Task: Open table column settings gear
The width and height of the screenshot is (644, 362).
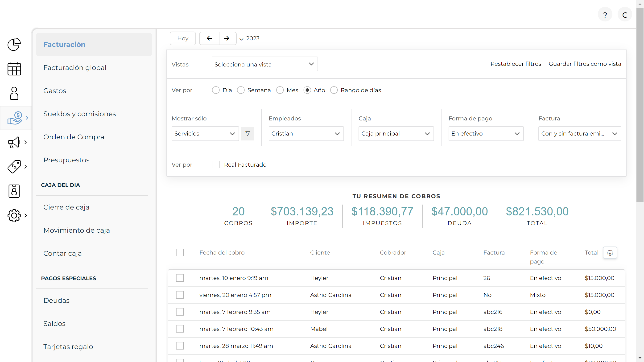Action: click(610, 253)
